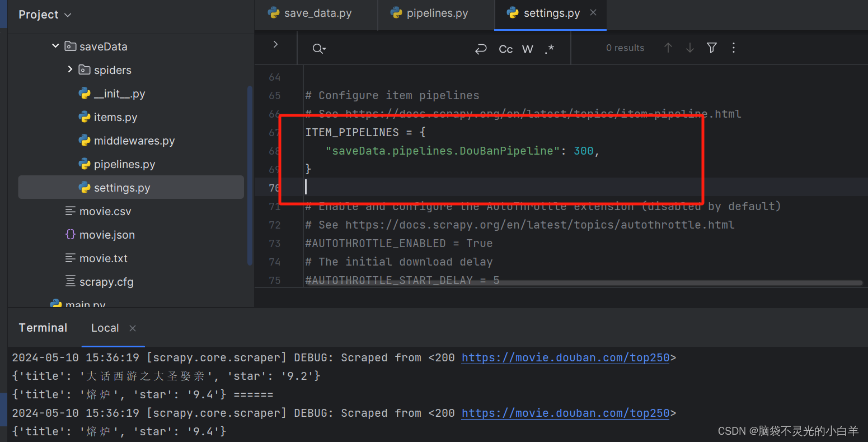The image size is (868, 442).
Task: Open items.py from project tree
Action: 115,117
